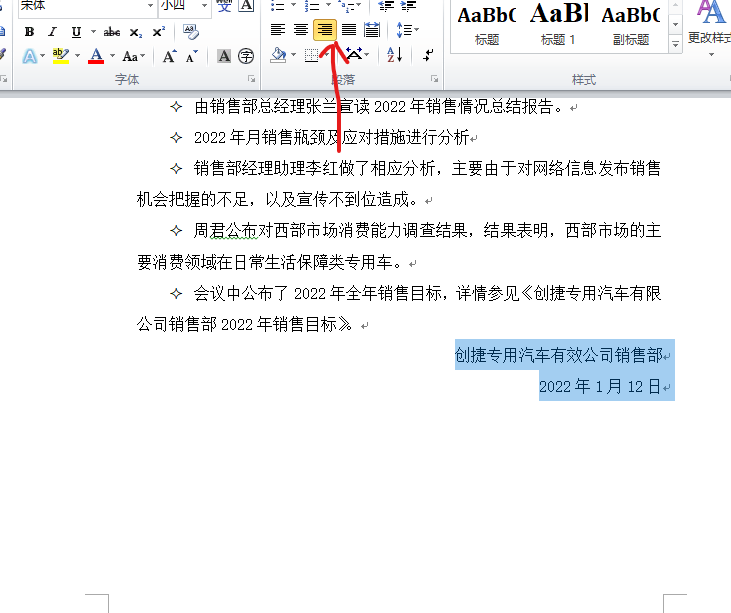Image resolution: width=731 pixels, height=613 pixels.
Task: Toggle bold formatting
Action: (x=29, y=32)
